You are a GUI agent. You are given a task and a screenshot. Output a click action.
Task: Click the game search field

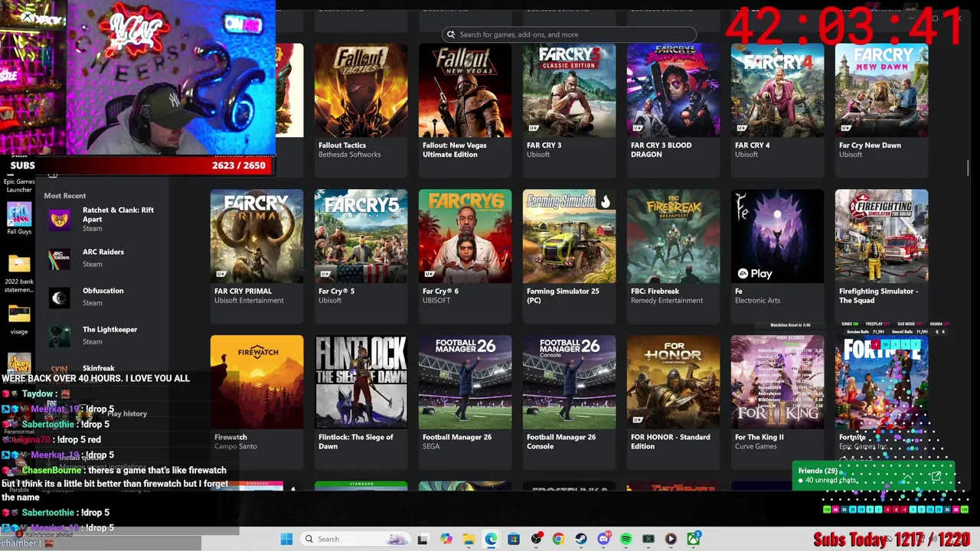tap(569, 34)
